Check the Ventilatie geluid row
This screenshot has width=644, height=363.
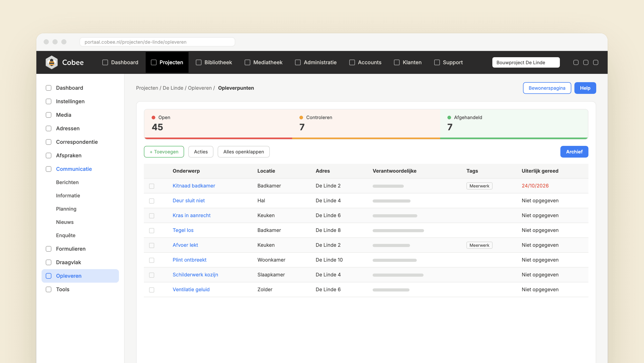point(152,290)
